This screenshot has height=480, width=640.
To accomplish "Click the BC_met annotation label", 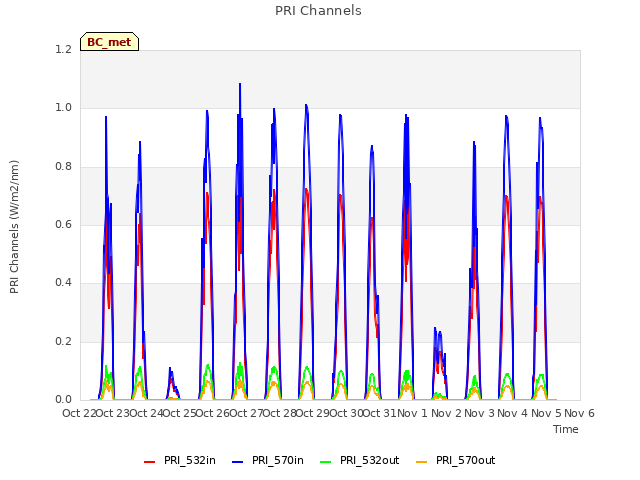I will click(109, 42).
